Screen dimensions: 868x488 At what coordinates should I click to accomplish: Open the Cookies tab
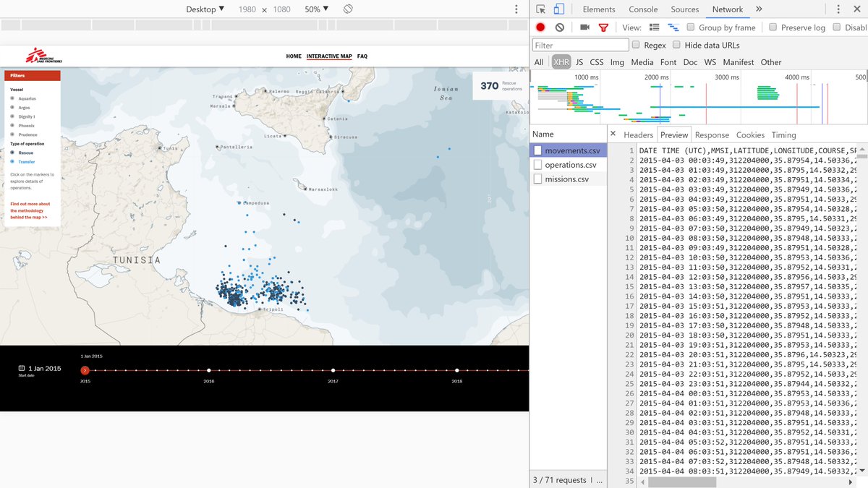pos(750,134)
